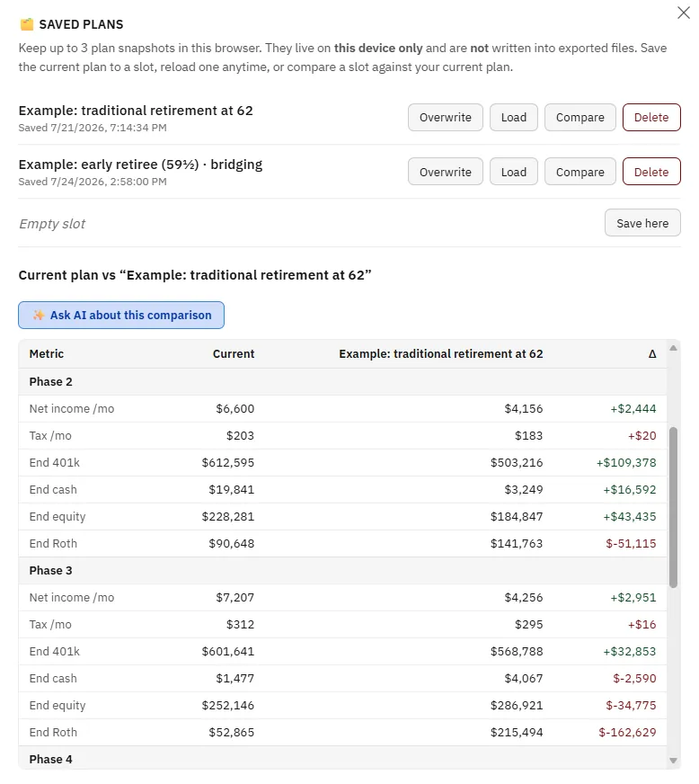Click the $-2,590 End cash delta
The height and width of the screenshot is (784, 699).
tap(634, 679)
